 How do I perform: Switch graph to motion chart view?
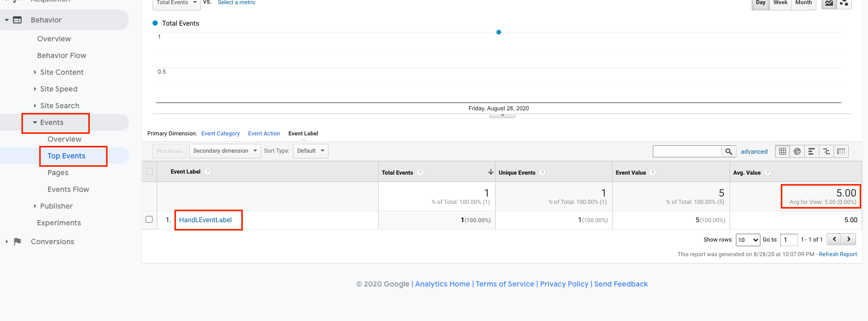pos(844,3)
